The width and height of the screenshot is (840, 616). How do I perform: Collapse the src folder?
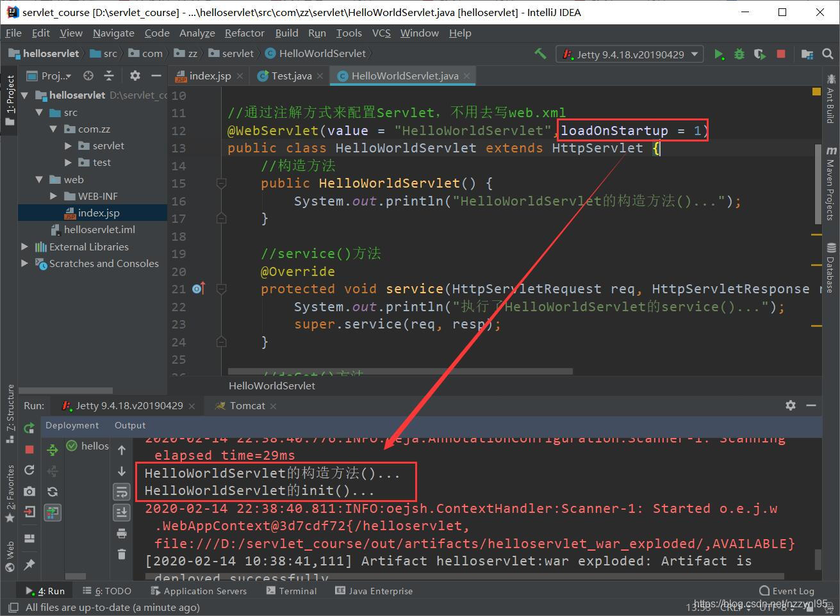(38, 112)
